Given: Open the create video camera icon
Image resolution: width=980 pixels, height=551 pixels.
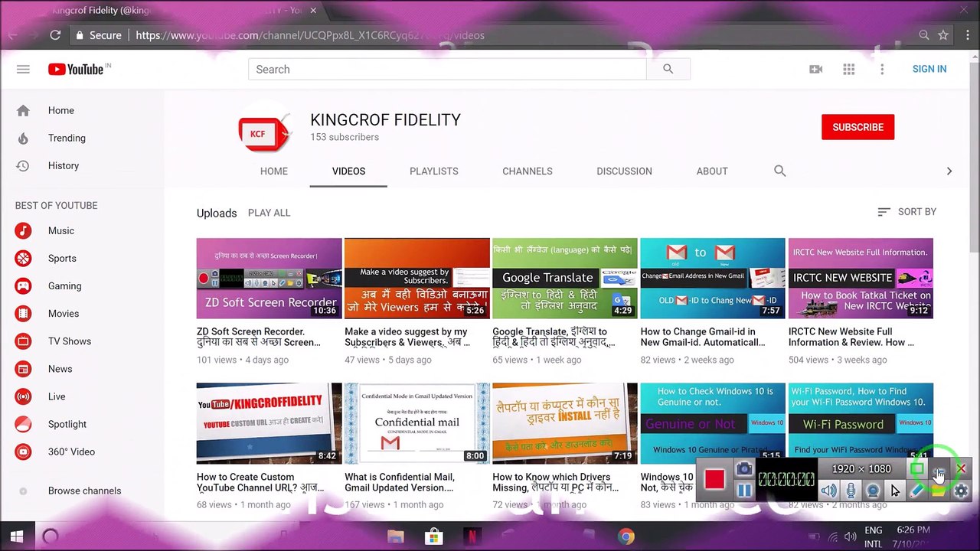Looking at the screenshot, I should click(x=815, y=69).
